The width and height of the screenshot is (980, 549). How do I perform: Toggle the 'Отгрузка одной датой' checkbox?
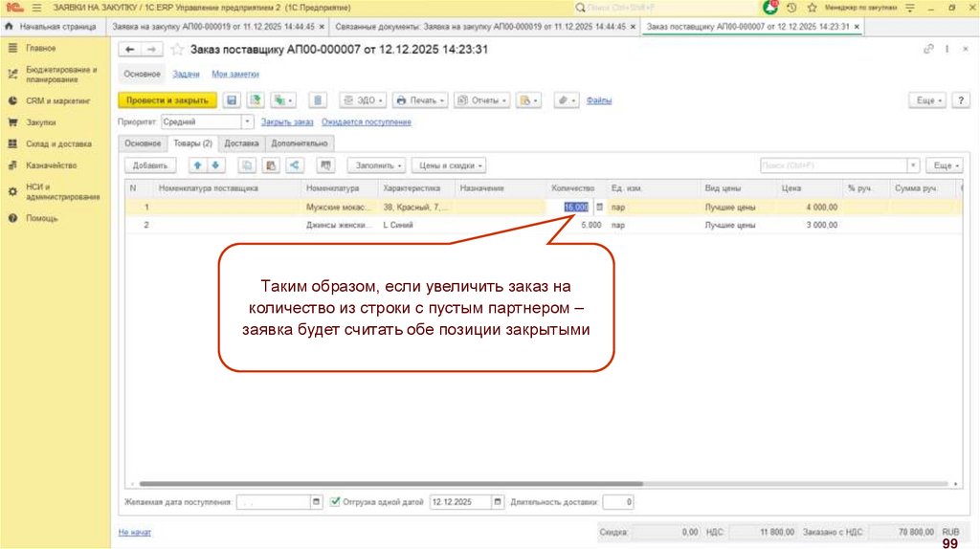click(x=335, y=501)
